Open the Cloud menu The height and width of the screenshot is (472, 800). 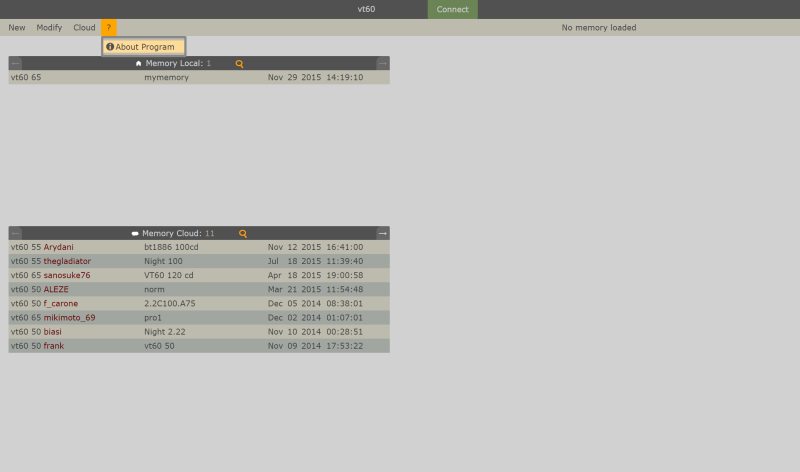point(84,28)
